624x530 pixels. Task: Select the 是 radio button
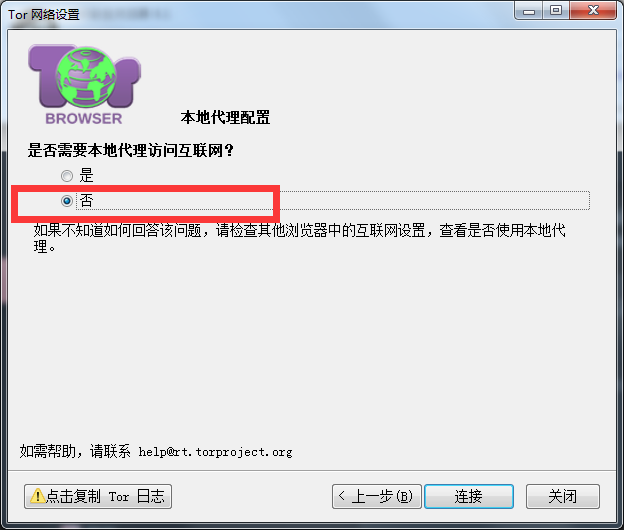pos(67,175)
